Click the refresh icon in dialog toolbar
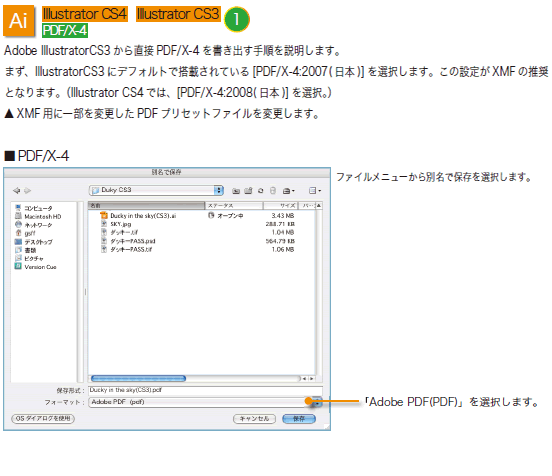This screenshot has height=476, width=552. [261, 191]
